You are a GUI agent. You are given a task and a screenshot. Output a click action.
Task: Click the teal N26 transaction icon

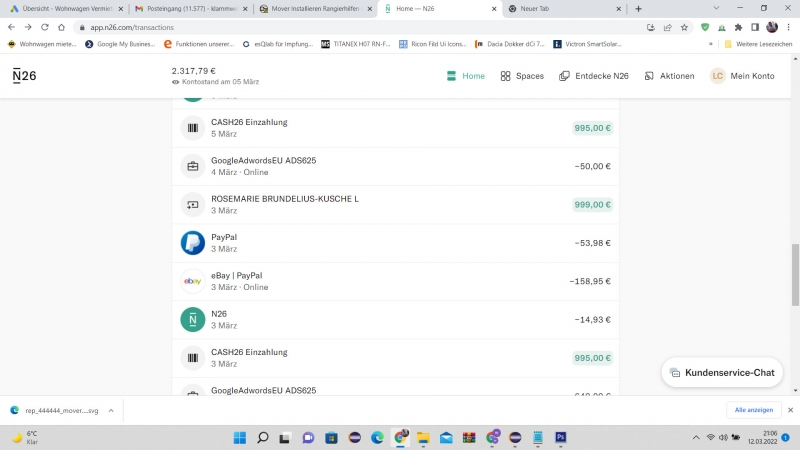pyautogui.click(x=192, y=319)
